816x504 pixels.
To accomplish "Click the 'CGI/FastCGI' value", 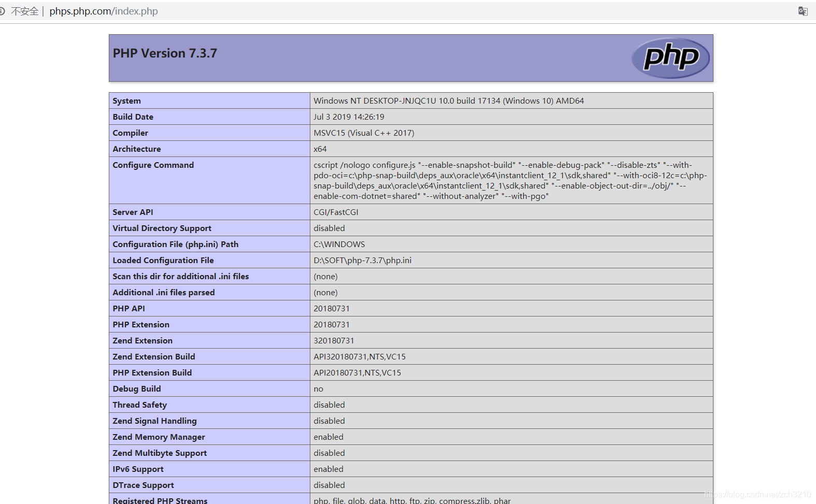I will tap(336, 212).
